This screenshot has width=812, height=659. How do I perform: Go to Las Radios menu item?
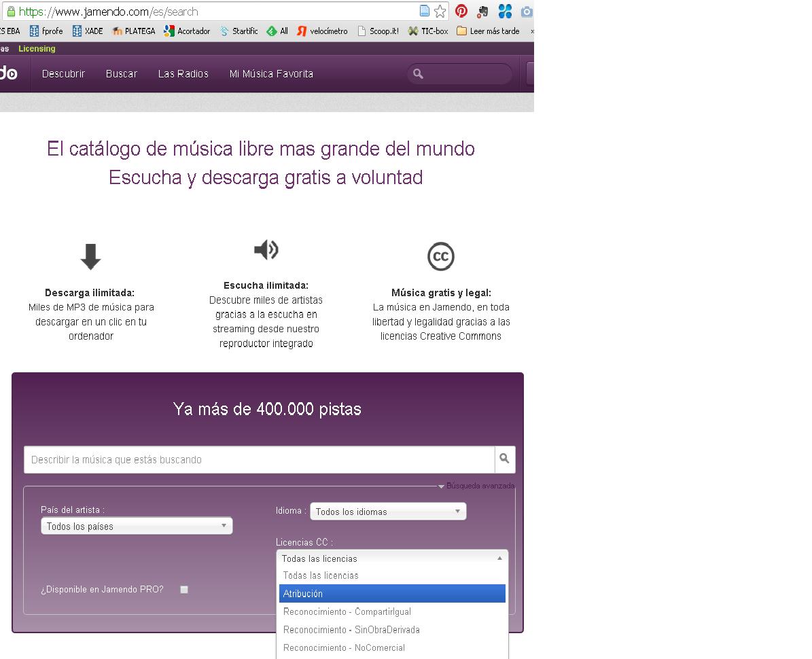tap(182, 74)
